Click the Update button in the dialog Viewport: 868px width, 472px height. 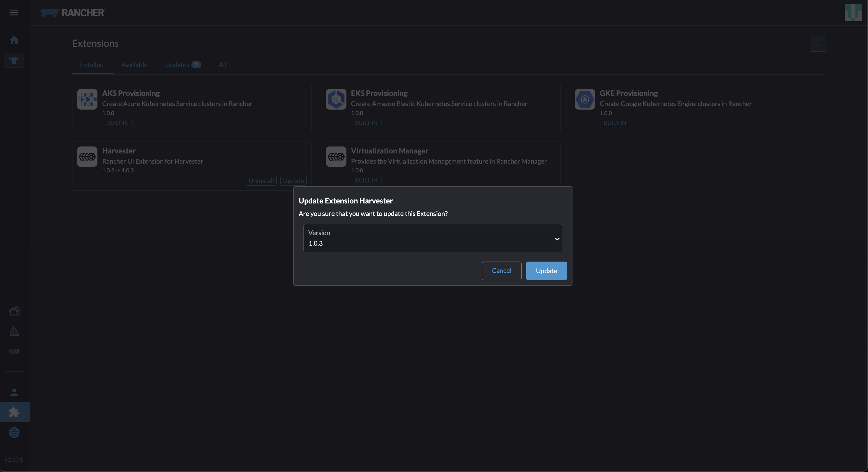[546, 271]
